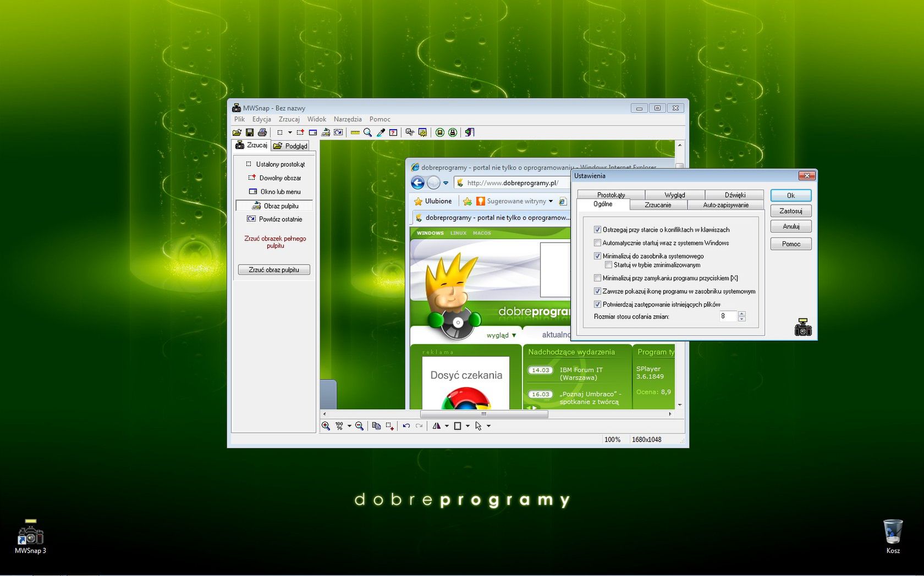The image size is (924, 576).
Task: Select 'Ustalony prostokąt' capture mode
Action: pyautogui.click(x=274, y=164)
